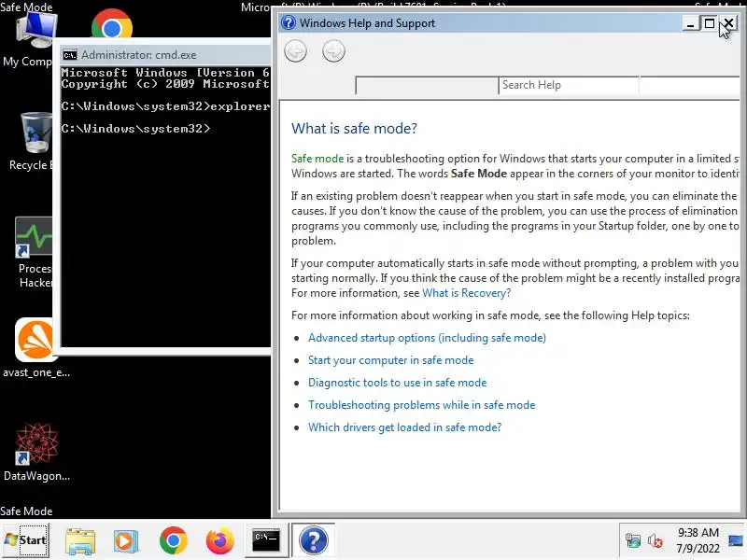Open the What is Recovery? link

pos(466,293)
